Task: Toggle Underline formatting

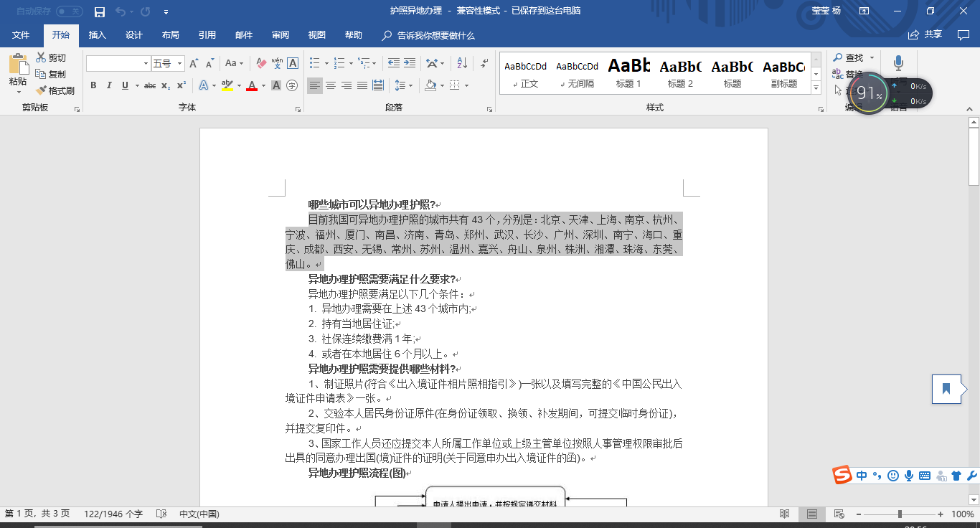Action: pos(126,85)
